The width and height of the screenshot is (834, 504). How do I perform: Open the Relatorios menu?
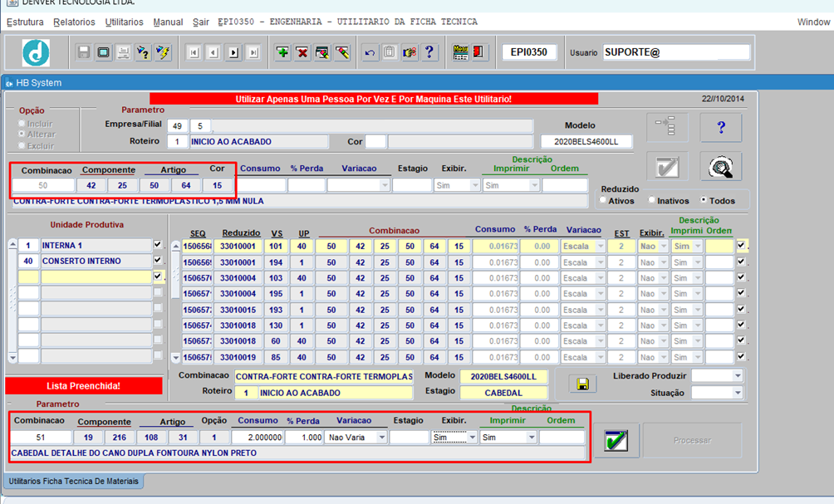(x=74, y=22)
